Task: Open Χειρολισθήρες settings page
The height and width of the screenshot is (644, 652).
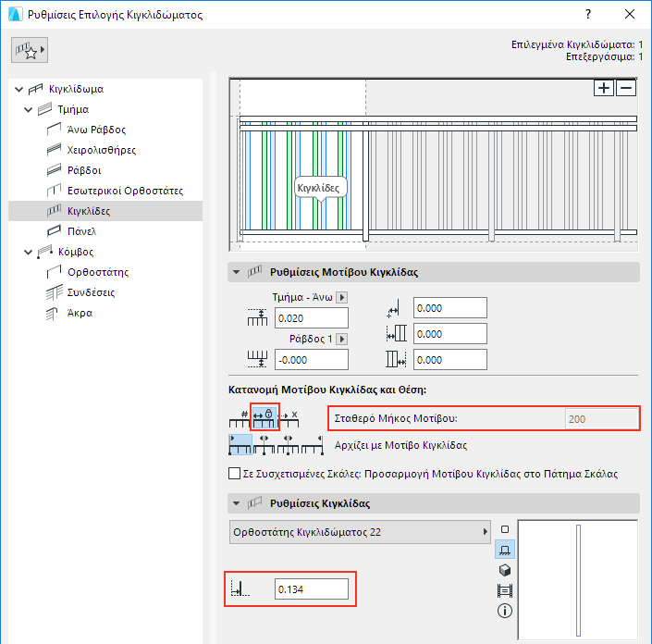Action: [102, 150]
